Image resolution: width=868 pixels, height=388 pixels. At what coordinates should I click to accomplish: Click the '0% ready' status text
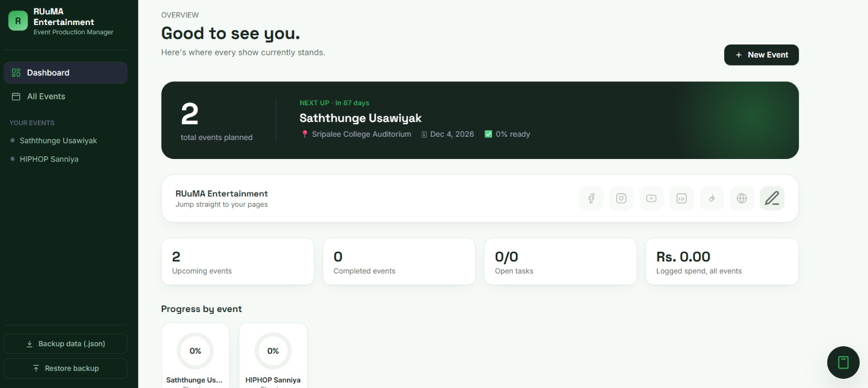click(x=513, y=134)
